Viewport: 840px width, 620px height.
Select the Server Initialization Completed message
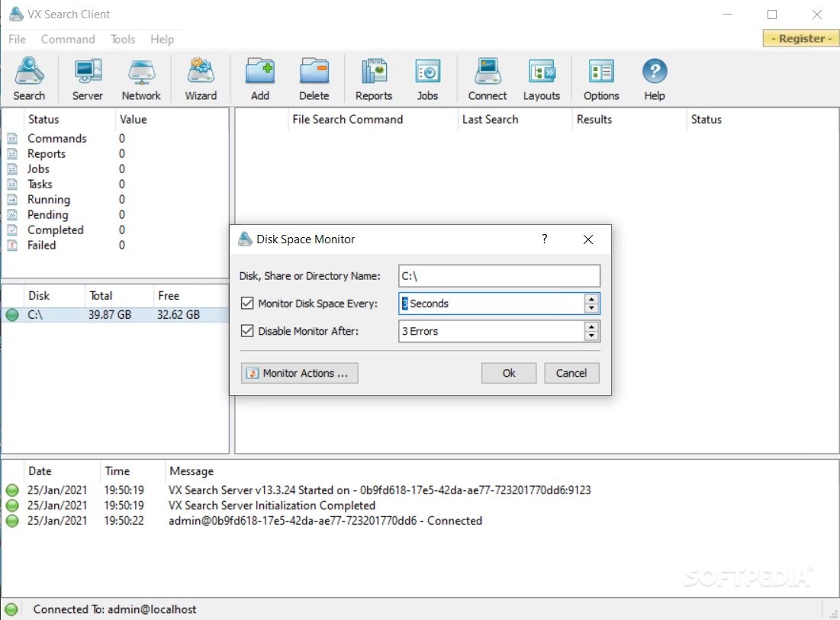(x=272, y=506)
